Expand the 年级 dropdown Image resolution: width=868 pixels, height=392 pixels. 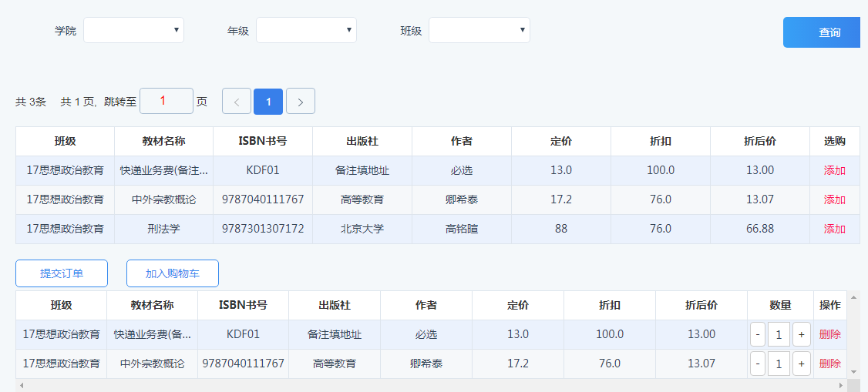click(x=306, y=30)
